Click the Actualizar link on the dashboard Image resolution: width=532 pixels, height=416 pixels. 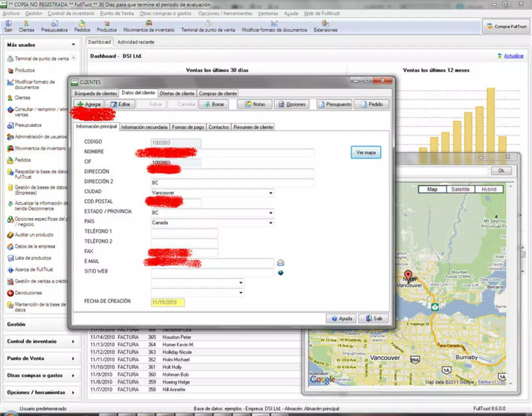pos(513,56)
